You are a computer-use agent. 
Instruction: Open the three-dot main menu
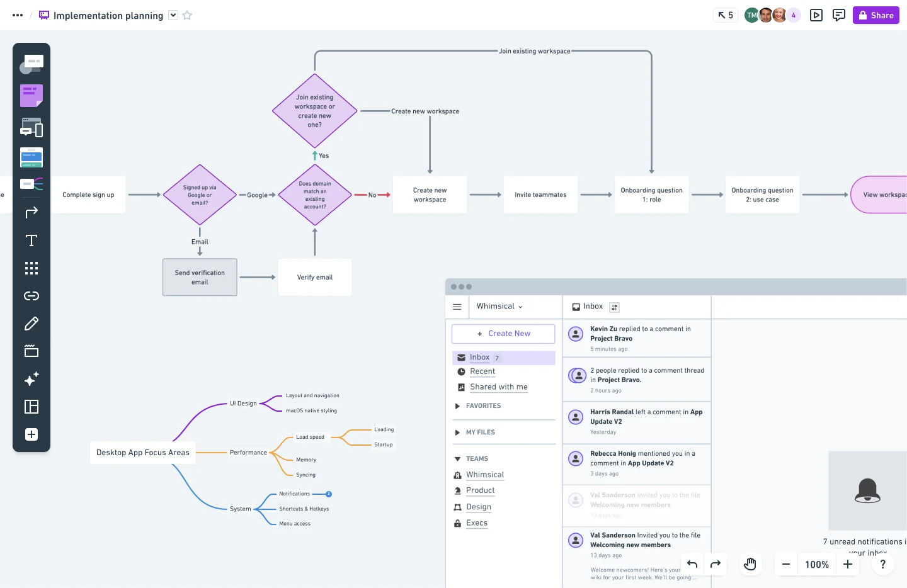18,15
